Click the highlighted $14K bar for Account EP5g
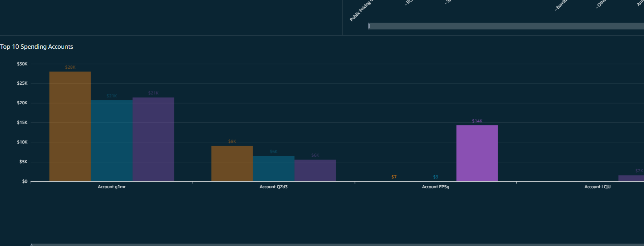644x246 pixels. tap(477, 153)
